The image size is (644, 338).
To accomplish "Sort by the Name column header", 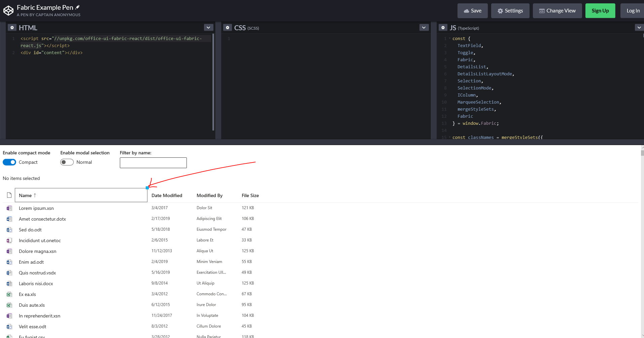I will click(81, 195).
